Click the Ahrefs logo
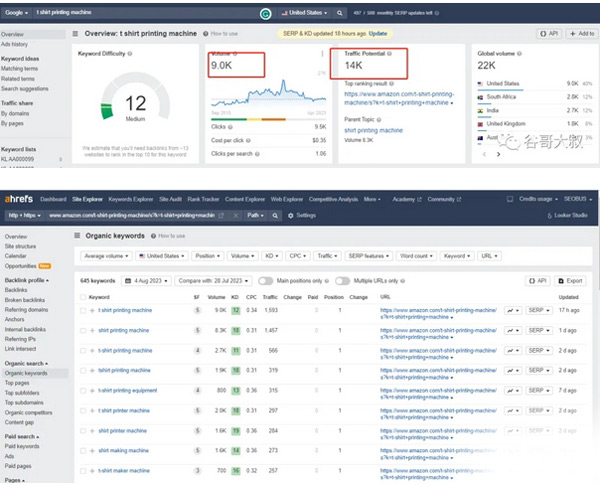The width and height of the screenshot is (600, 485). click(18, 199)
